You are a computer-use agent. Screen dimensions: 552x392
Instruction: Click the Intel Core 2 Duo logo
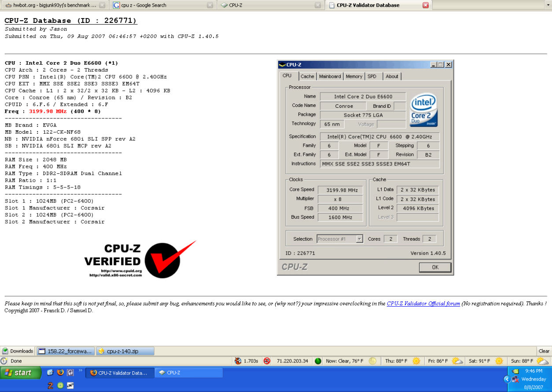(423, 109)
